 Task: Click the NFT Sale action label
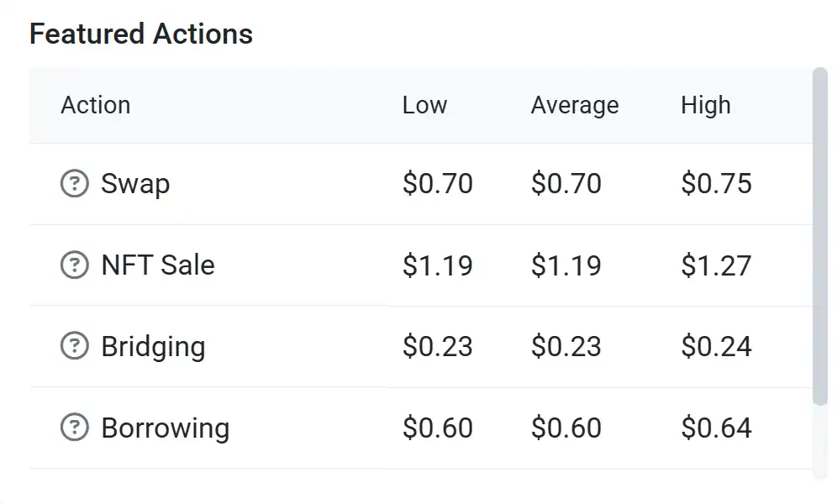click(x=157, y=265)
